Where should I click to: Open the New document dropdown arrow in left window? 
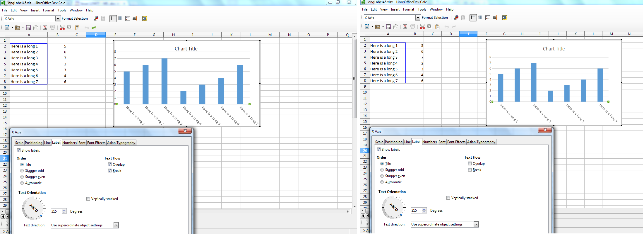coord(12,28)
